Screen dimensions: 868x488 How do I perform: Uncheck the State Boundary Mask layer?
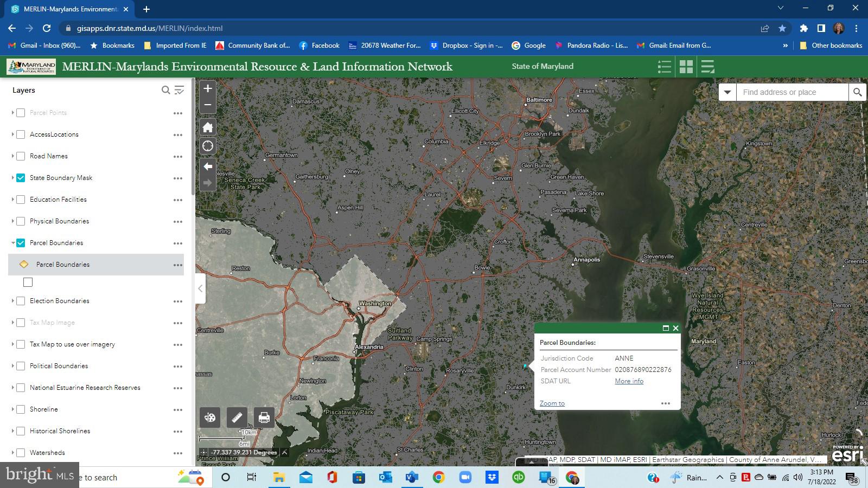coord(21,178)
